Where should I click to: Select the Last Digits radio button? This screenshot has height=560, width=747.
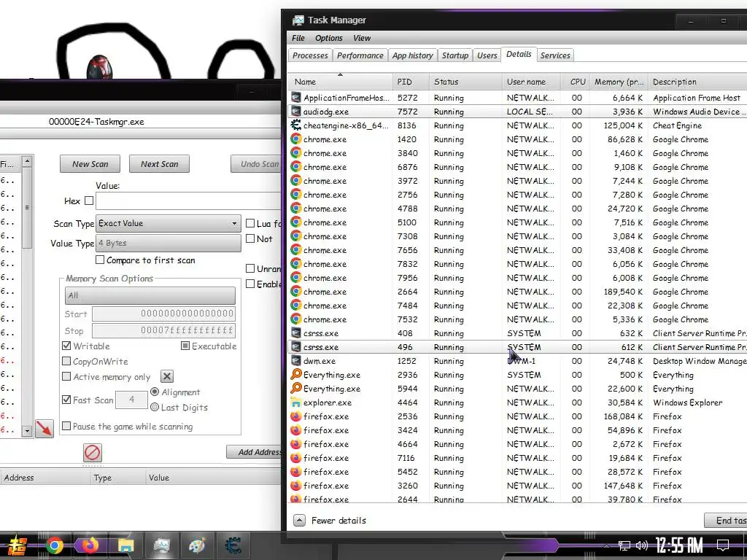(155, 407)
